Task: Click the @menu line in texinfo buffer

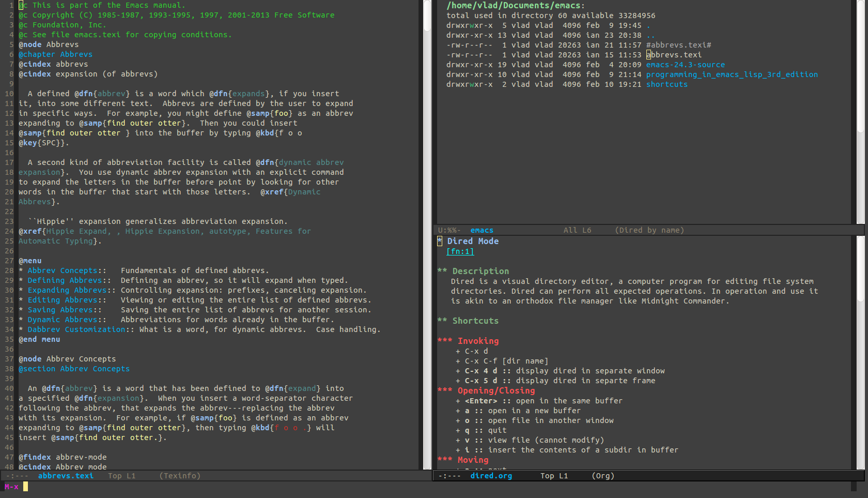Action: [30, 261]
